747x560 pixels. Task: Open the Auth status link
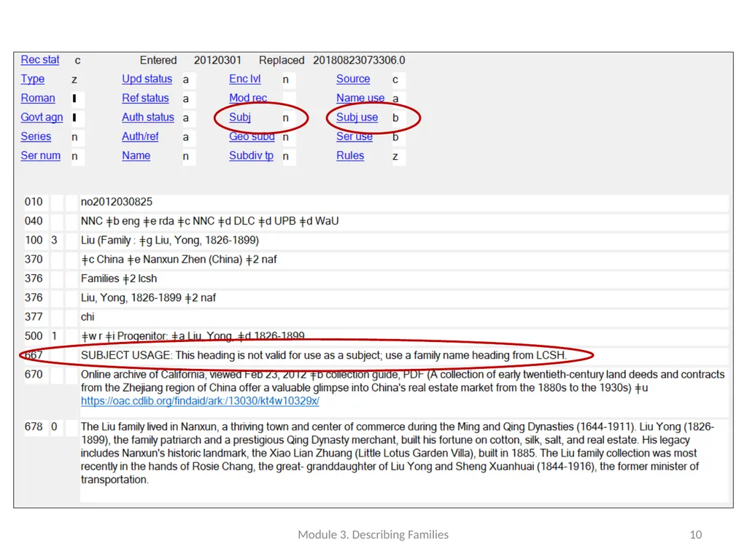pos(147,117)
